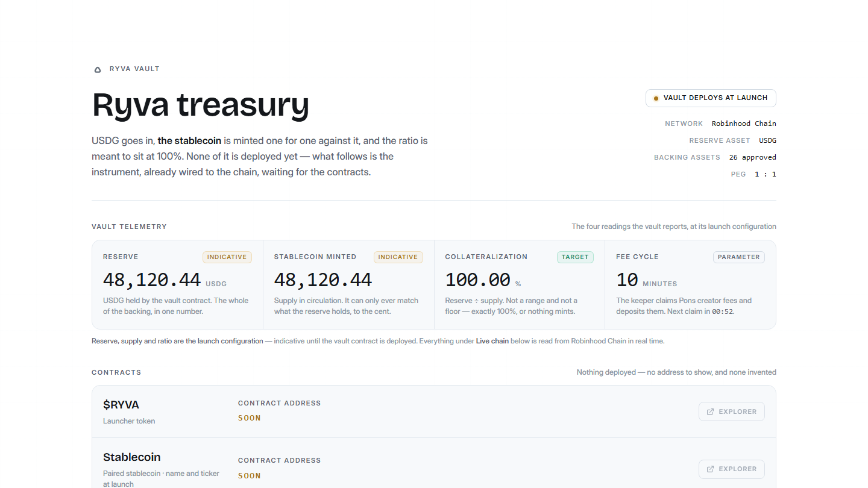Viewport: 868px width, 488px height.
Task: Click the "RESERVE ASSET" field label
Action: pyautogui.click(x=720, y=140)
